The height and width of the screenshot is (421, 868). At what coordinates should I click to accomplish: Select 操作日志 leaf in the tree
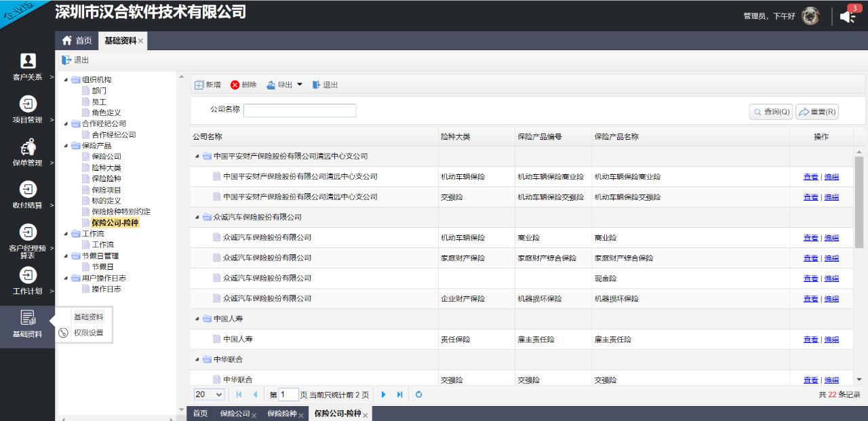[106, 289]
